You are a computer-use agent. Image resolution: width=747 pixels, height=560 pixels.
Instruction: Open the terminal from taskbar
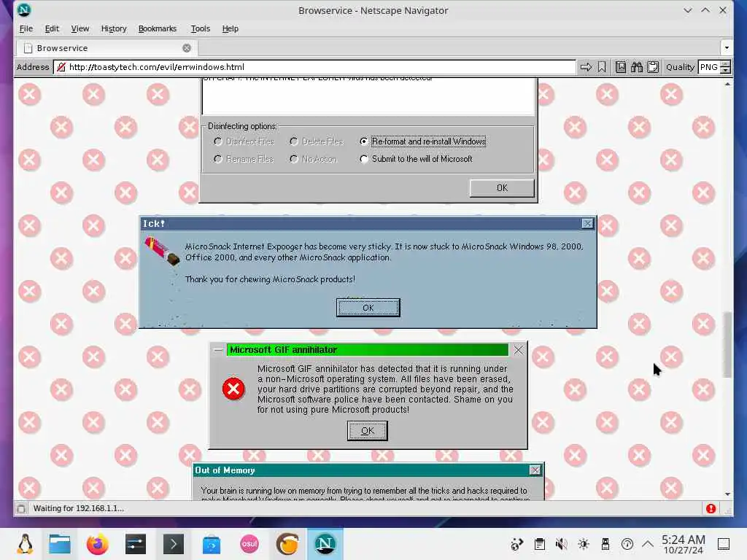174,544
